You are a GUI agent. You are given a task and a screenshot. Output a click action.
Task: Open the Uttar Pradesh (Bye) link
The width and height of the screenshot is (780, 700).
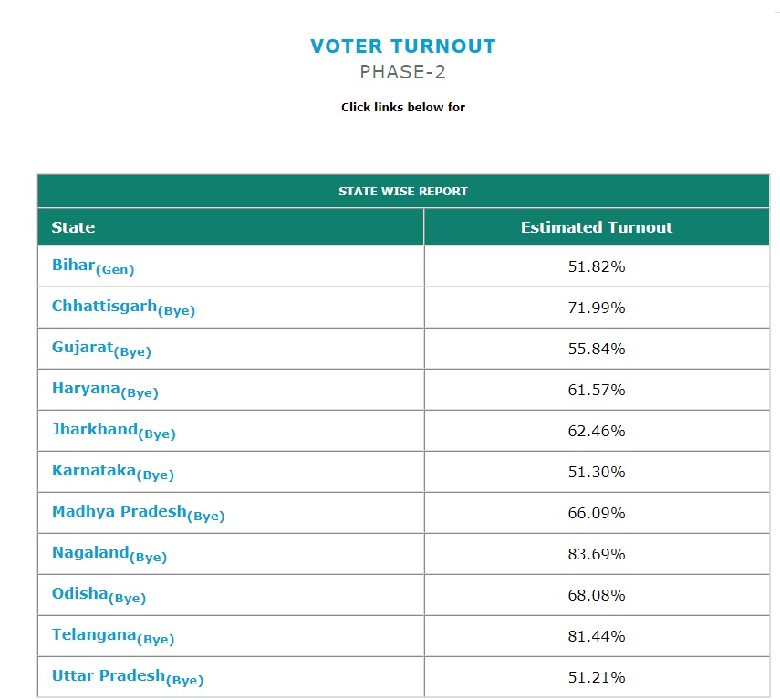click(127, 677)
